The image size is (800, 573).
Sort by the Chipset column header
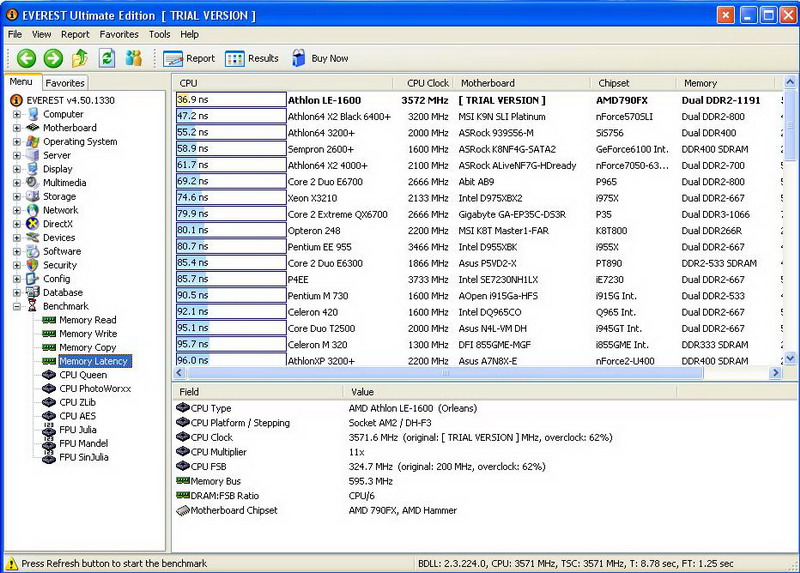[x=634, y=83]
